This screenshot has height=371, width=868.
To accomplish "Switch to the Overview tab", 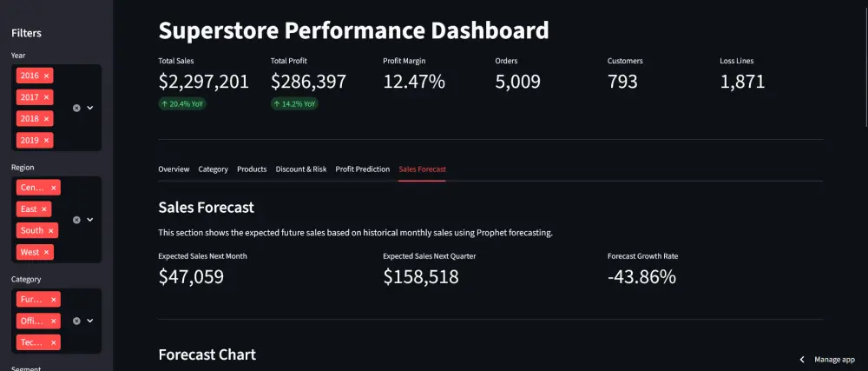I will (x=174, y=169).
